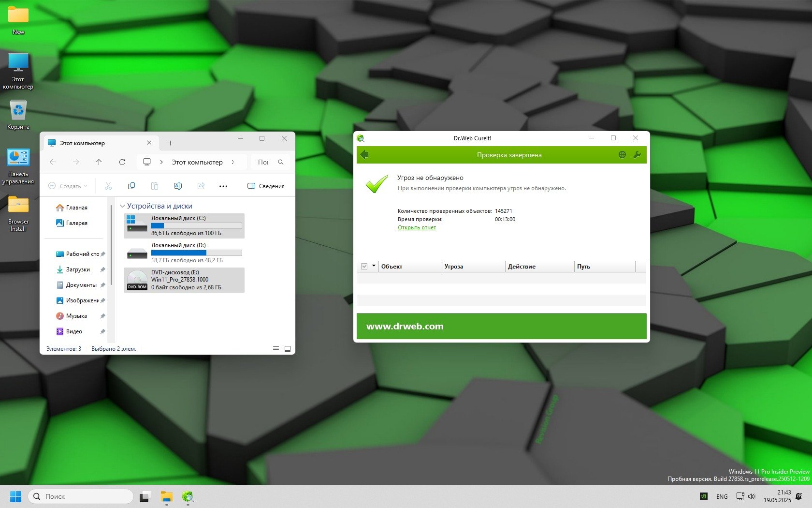Click the Copy icon in Explorer toolbar

[x=131, y=186]
